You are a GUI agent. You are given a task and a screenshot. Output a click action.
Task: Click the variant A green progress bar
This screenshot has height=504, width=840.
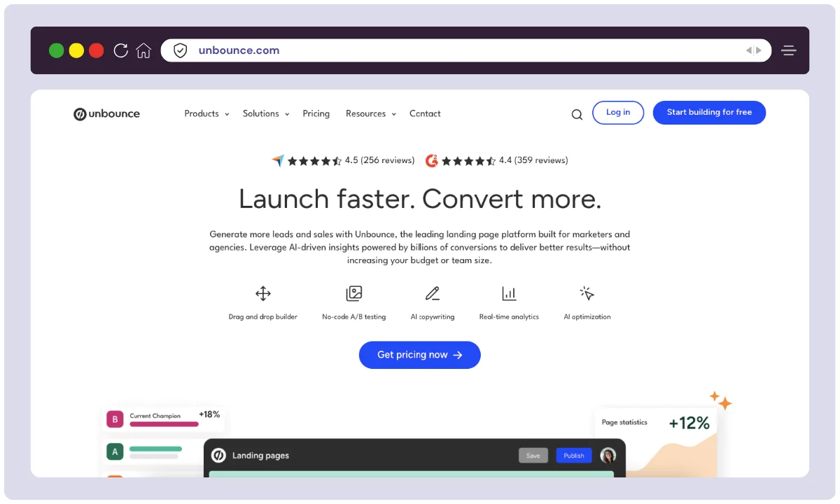[x=155, y=449]
